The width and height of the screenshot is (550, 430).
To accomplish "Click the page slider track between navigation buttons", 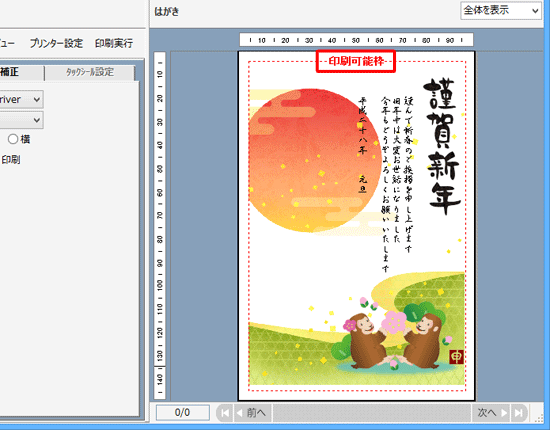I will pyautogui.click(x=372, y=413).
